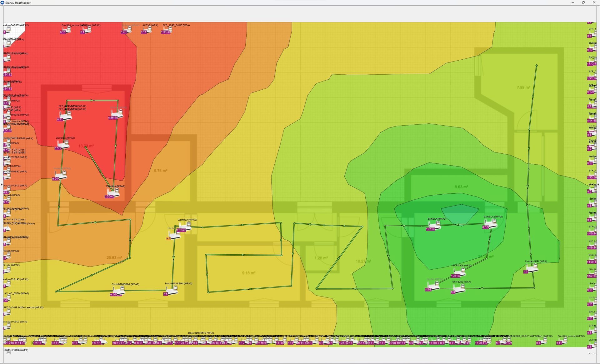Click the LAX_4G_65ED (WPA2) label
The height and width of the screenshot is (364, 600).
point(16,293)
